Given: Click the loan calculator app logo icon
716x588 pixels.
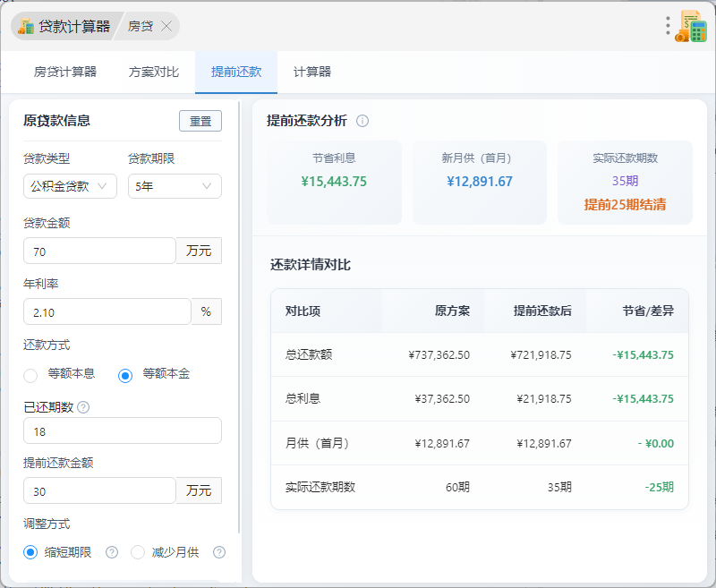Looking at the screenshot, I should pos(26,26).
